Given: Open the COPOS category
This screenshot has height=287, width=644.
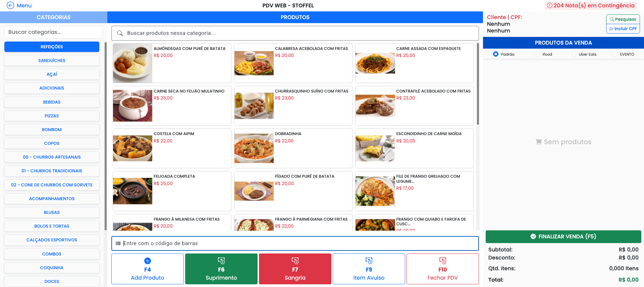Looking at the screenshot, I should pos(52,143).
